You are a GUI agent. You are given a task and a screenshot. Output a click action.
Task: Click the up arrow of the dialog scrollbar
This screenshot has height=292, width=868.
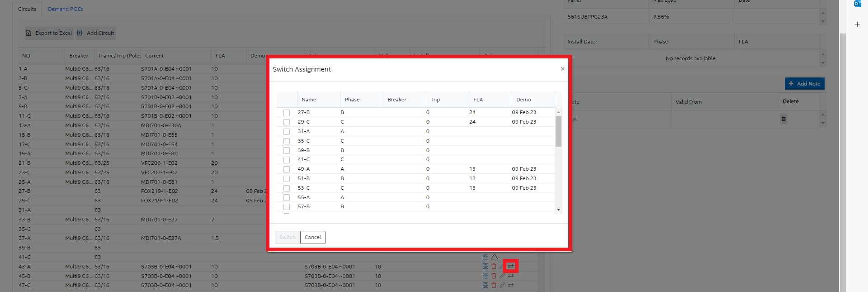pos(559,112)
